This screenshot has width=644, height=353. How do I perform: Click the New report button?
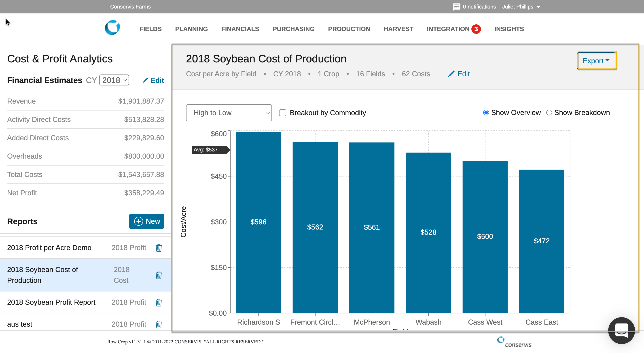[146, 221]
